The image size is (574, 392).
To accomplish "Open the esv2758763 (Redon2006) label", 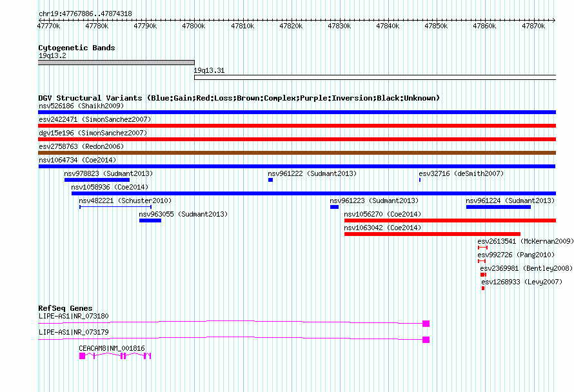I will 81,146.
